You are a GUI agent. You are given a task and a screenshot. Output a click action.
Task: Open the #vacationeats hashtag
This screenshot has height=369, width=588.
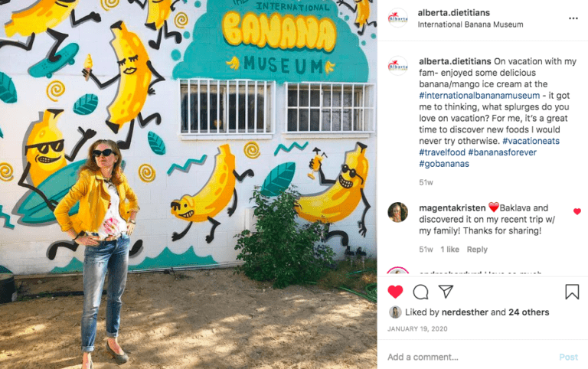(531, 141)
